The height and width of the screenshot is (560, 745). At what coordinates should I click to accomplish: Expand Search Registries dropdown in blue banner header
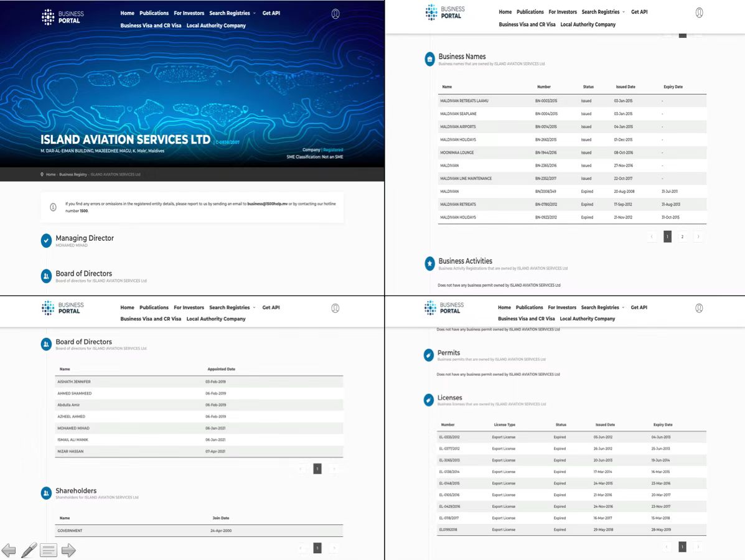(x=232, y=13)
